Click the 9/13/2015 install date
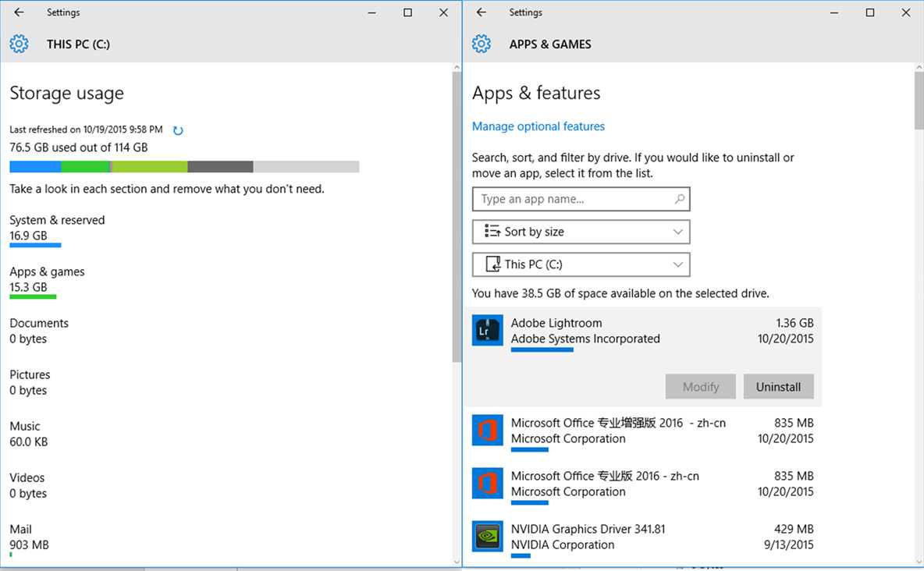Image resolution: width=924 pixels, height=571 pixels. coord(788,545)
